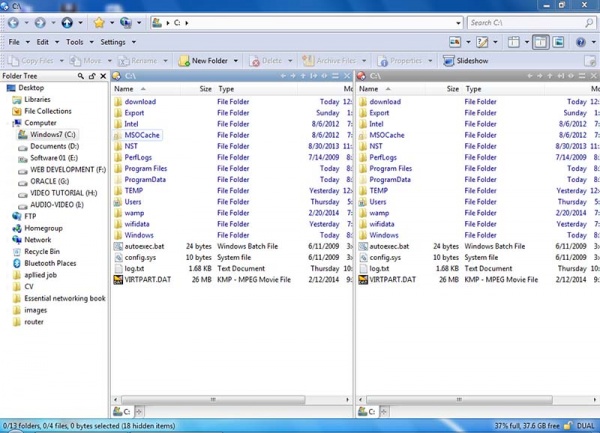Select the C: tab under right pane

367,412
